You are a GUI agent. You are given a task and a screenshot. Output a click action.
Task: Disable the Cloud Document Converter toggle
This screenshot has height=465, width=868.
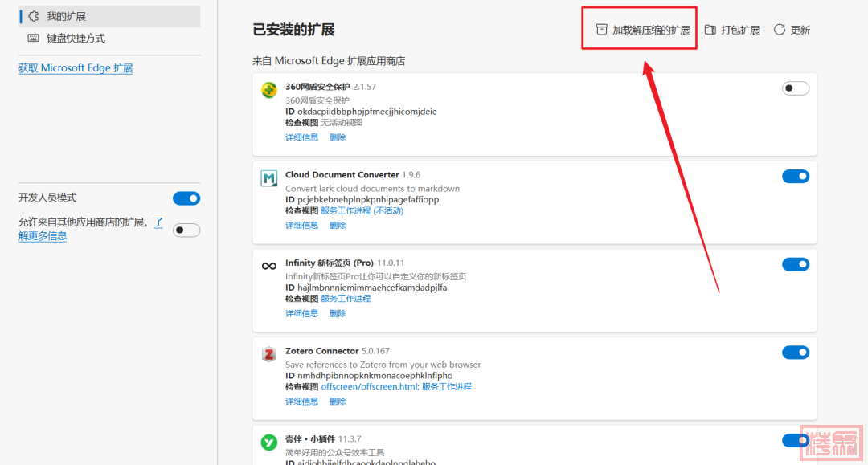796,177
